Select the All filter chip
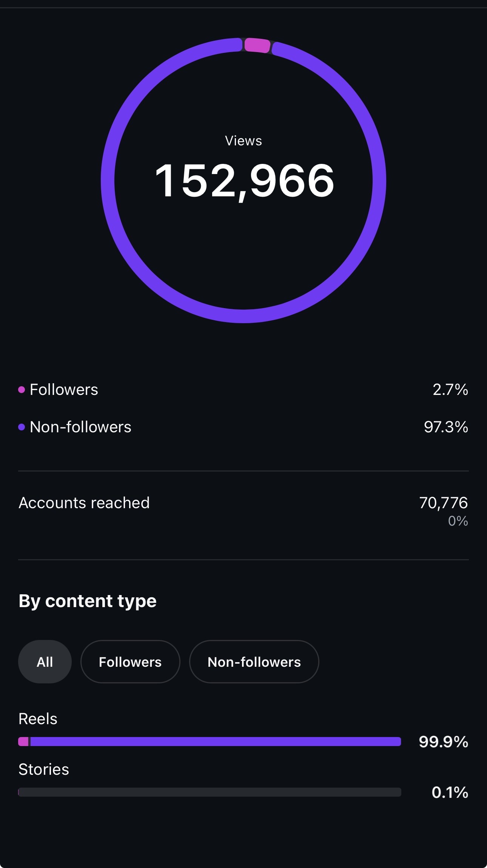Image resolution: width=487 pixels, height=868 pixels. pos(45,661)
